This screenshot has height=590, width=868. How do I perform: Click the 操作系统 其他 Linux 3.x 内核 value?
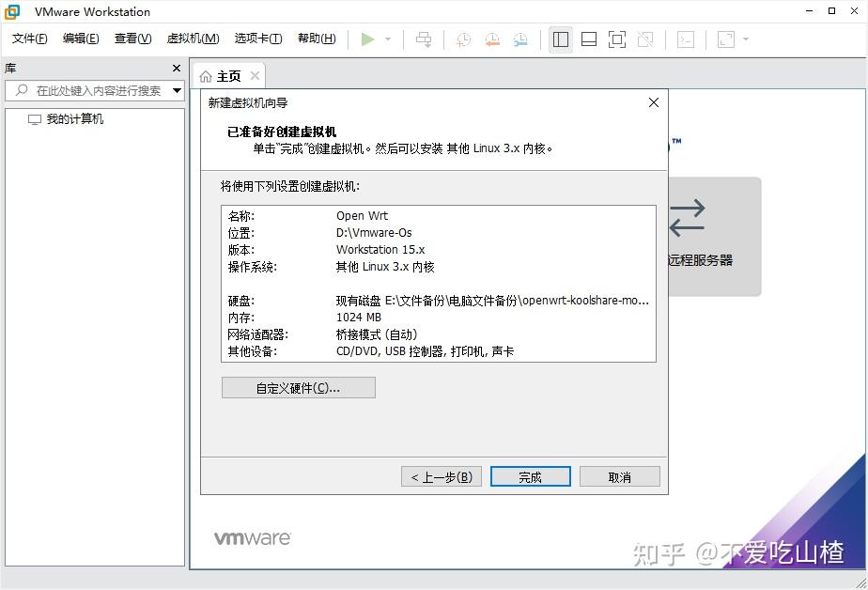click(x=385, y=267)
